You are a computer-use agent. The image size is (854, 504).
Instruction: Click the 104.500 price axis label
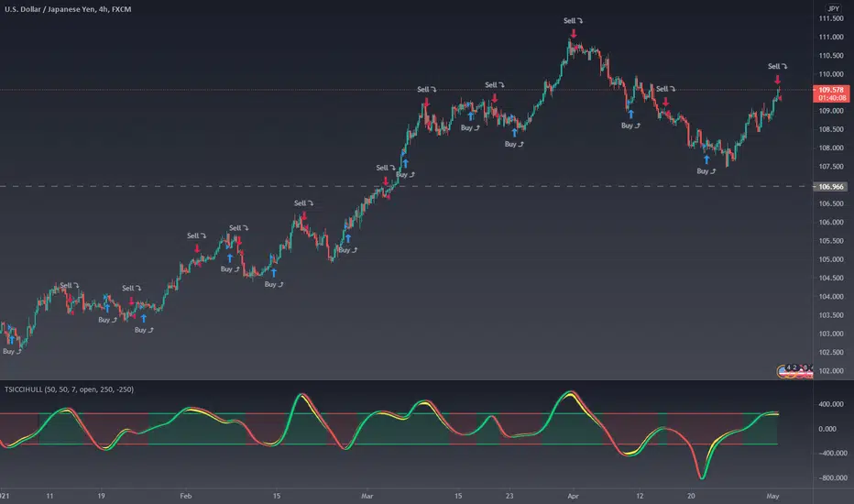(831, 278)
